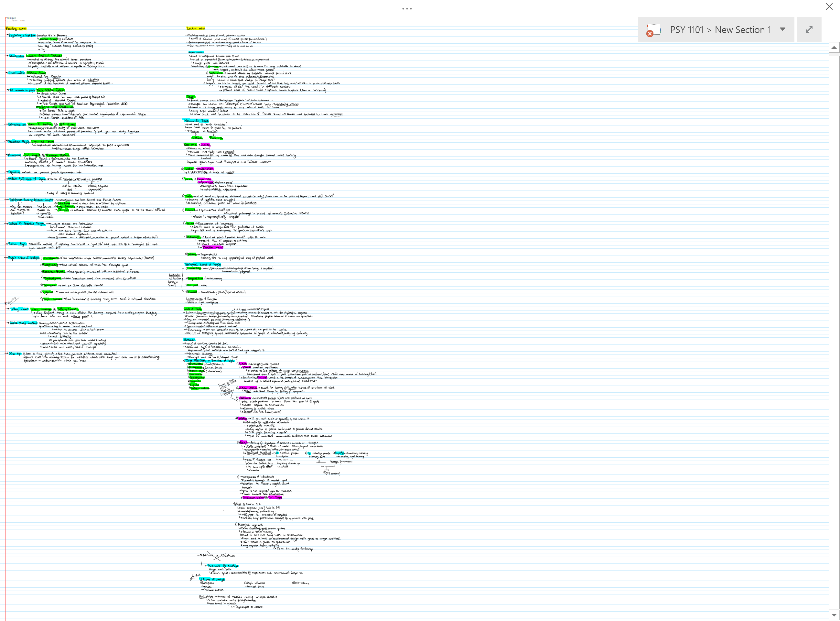Click the green Egypt heading

[191, 97]
